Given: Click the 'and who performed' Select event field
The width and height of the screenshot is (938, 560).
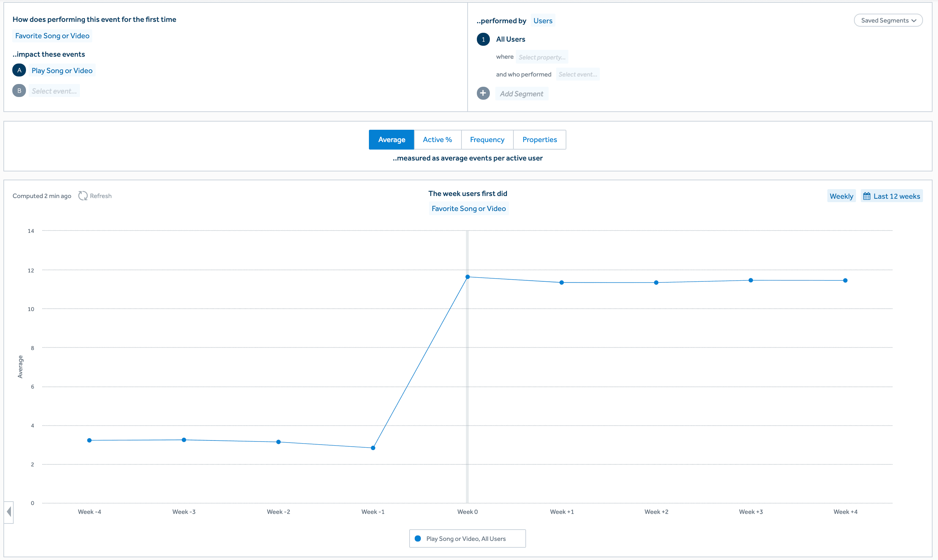Looking at the screenshot, I should (x=578, y=74).
